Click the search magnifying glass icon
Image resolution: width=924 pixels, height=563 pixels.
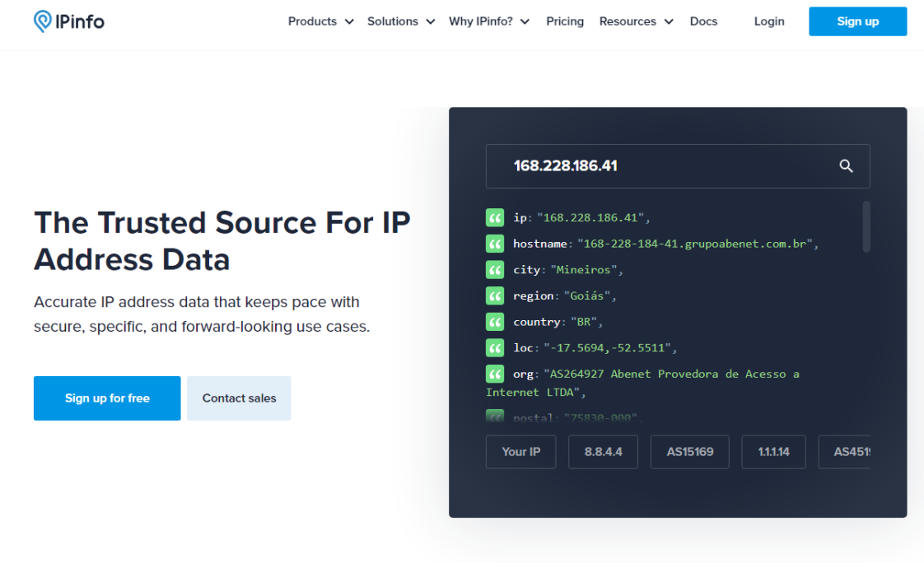[x=846, y=165]
